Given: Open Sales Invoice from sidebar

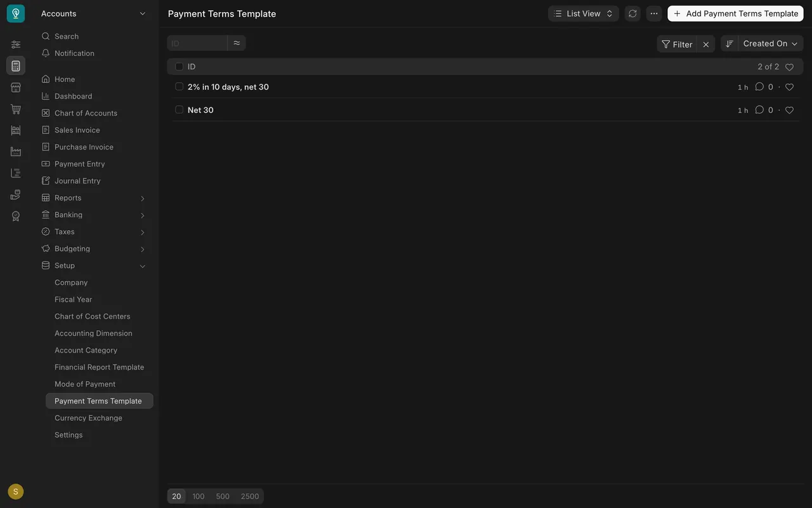Looking at the screenshot, I should pos(77,130).
